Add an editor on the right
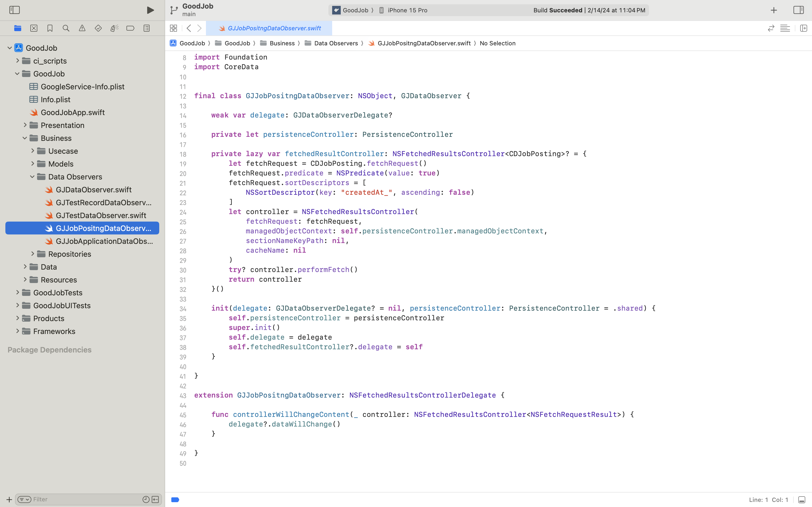The image size is (812, 507). tap(803, 28)
